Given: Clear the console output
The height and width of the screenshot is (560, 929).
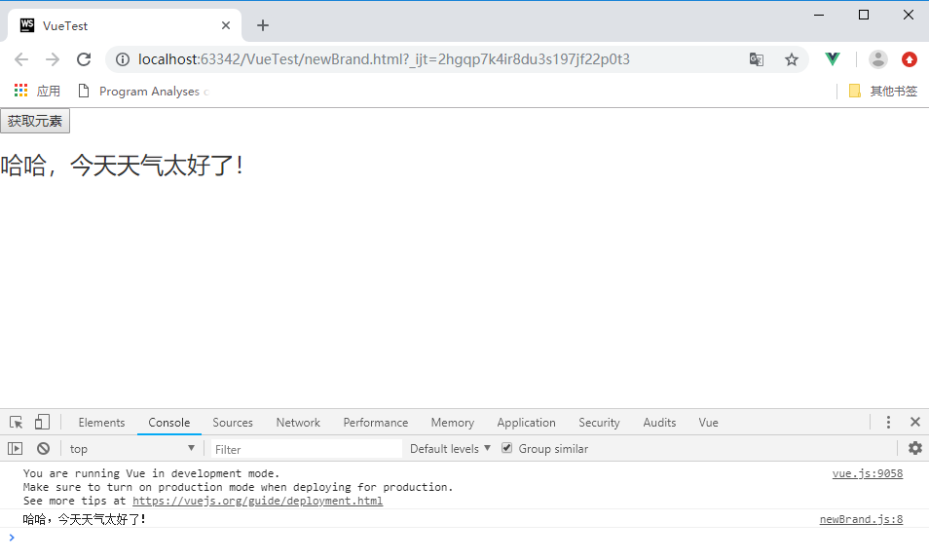Looking at the screenshot, I should click(x=43, y=449).
